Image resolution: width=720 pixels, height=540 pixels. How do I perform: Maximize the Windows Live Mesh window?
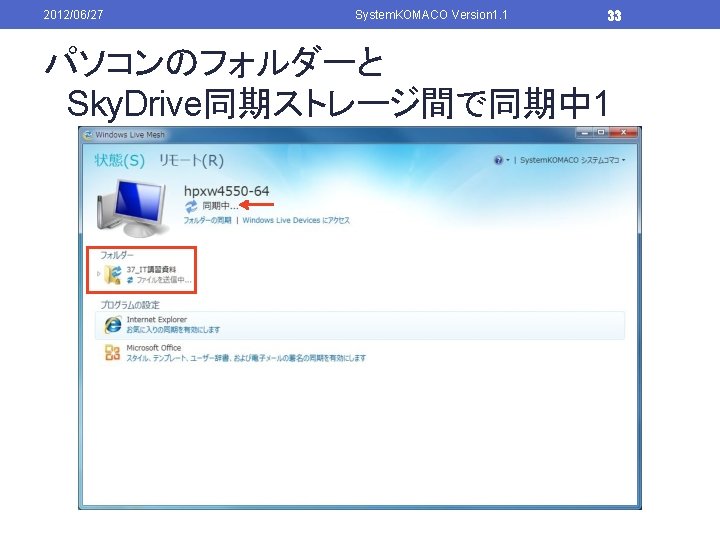click(601, 132)
